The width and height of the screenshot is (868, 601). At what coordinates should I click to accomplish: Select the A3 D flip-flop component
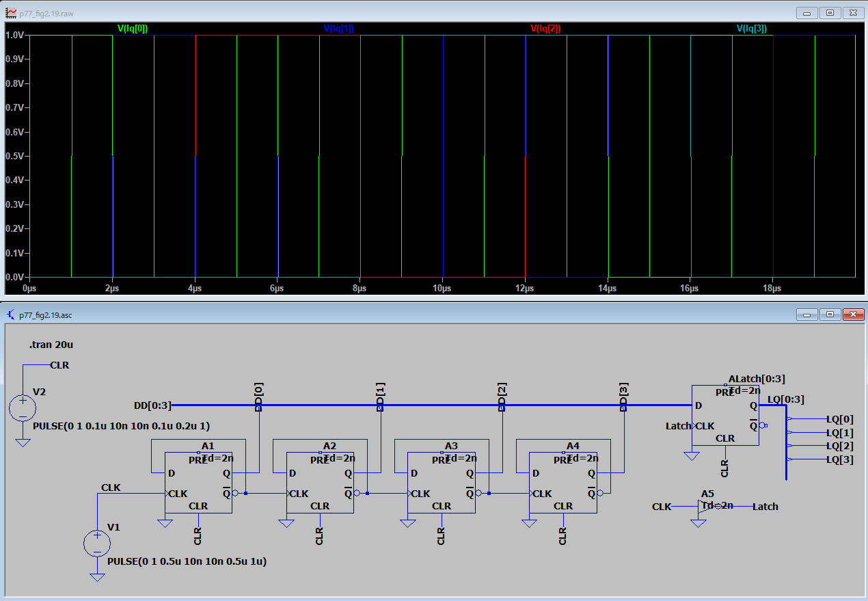(x=442, y=483)
